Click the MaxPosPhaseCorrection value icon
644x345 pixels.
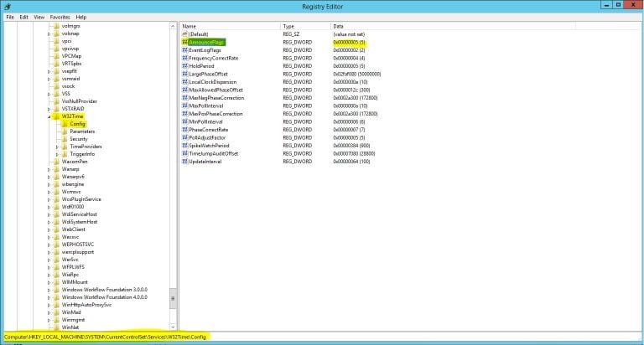coord(184,114)
